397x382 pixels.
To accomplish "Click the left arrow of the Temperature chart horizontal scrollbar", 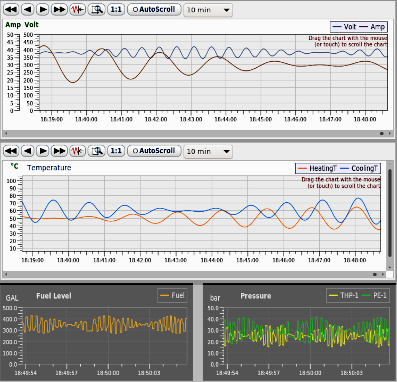I will [5, 275].
